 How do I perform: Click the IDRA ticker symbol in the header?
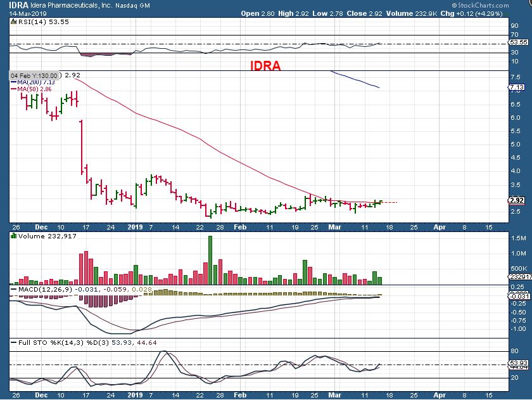tap(19, 6)
